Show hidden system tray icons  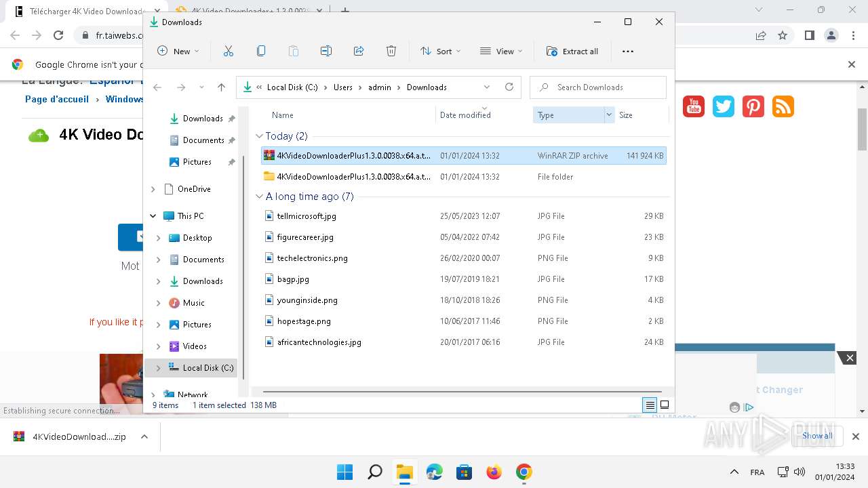(x=734, y=472)
